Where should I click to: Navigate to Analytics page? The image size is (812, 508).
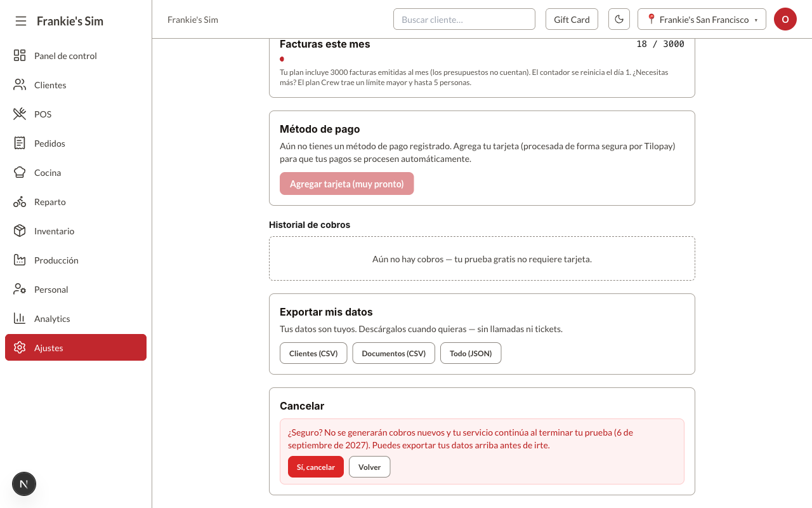[75, 318]
